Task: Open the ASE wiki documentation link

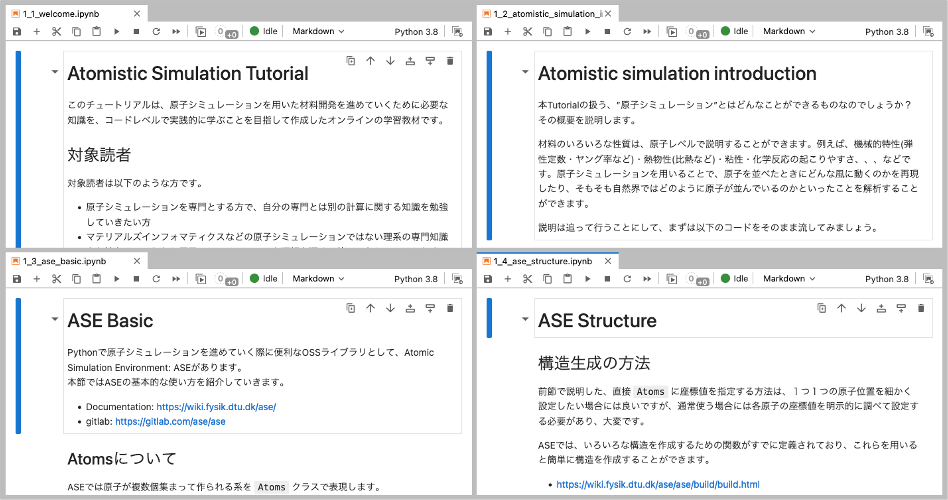Action: pyautogui.click(x=215, y=407)
